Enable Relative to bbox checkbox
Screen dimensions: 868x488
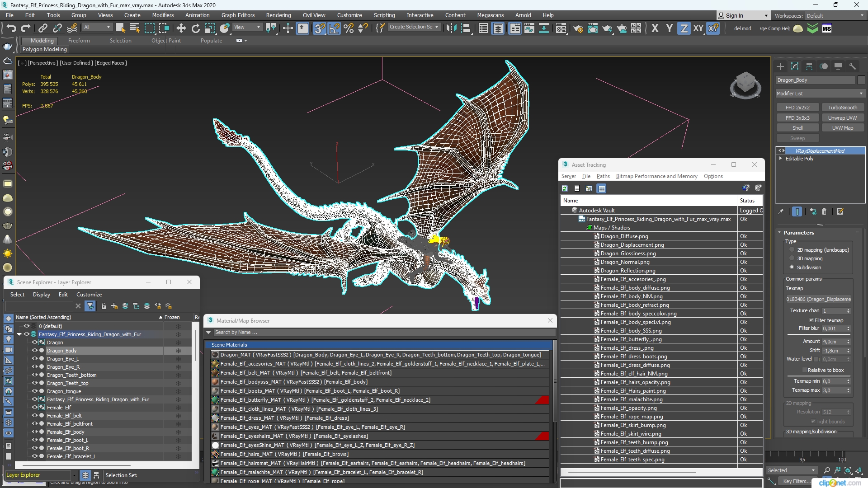[x=804, y=370]
